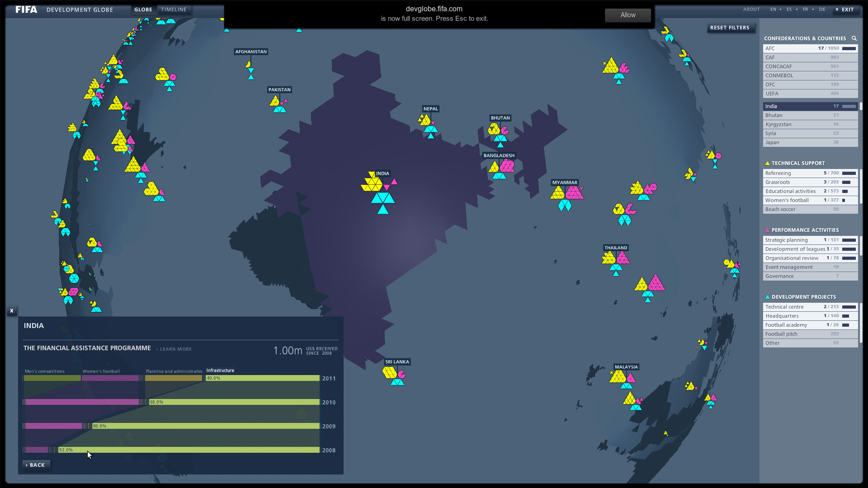The width and height of the screenshot is (868, 488).
Task: Click the MYANMAR map label
Action: click(x=565, y=183)
